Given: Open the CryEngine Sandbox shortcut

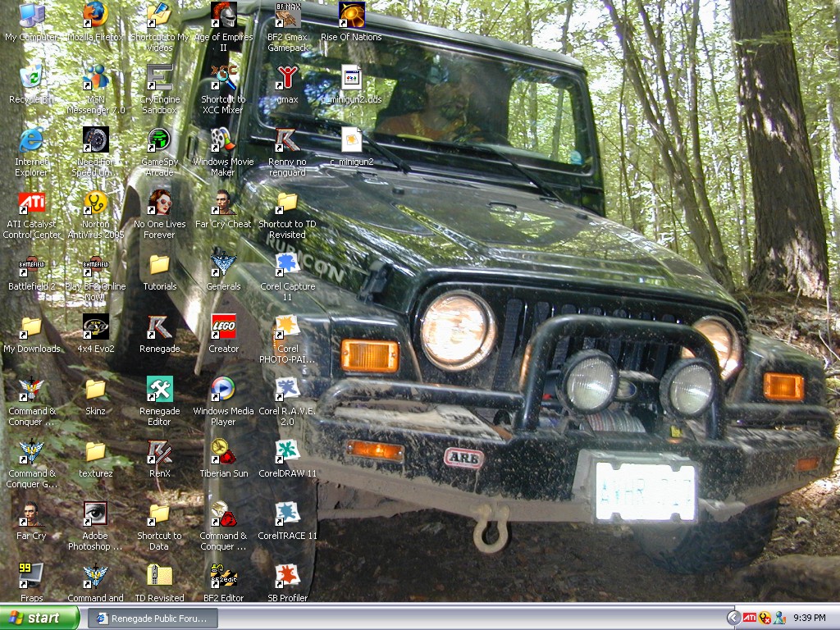Looking at the screenshot, I should click(x=159, y=78).
